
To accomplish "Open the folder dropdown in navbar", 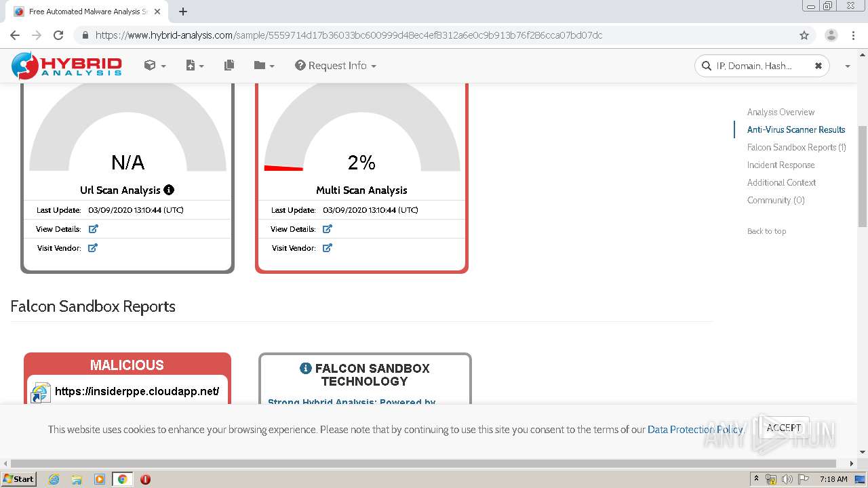I will [x=264, y=66].
